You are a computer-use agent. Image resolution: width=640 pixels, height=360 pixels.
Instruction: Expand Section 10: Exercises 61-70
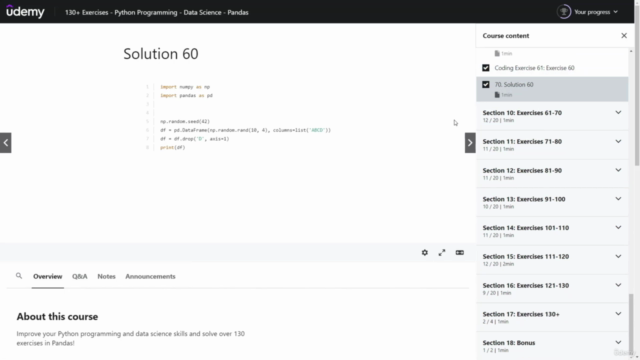(x=552, y=116)
